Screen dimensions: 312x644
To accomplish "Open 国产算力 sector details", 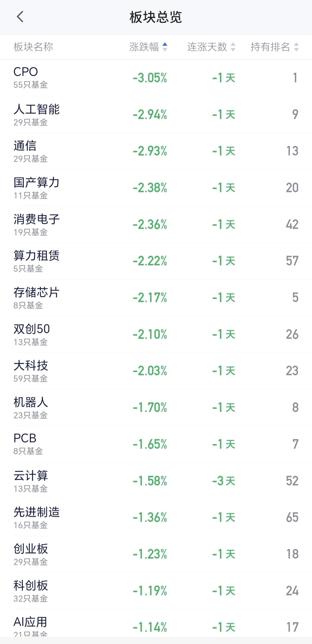I will click(156, 188).
